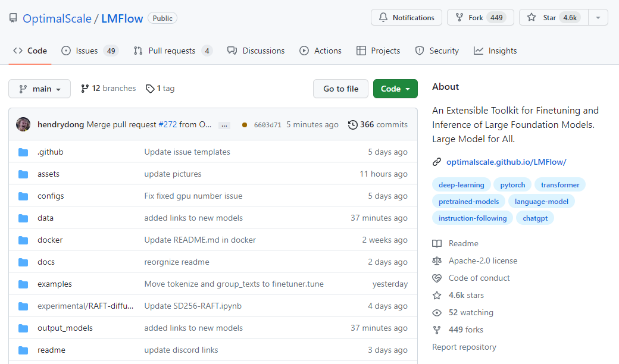Screen dimensions: 619x364
Task: Open the Insights tab
Action: [495, 51]
